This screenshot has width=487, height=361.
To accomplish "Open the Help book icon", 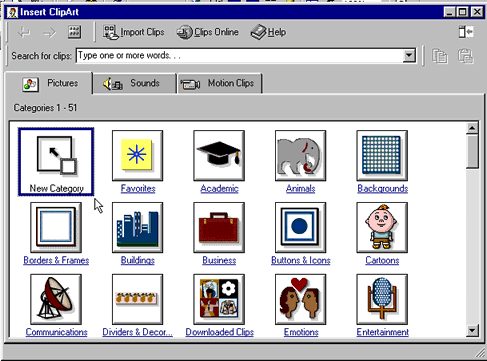I will tap(268, 32).
